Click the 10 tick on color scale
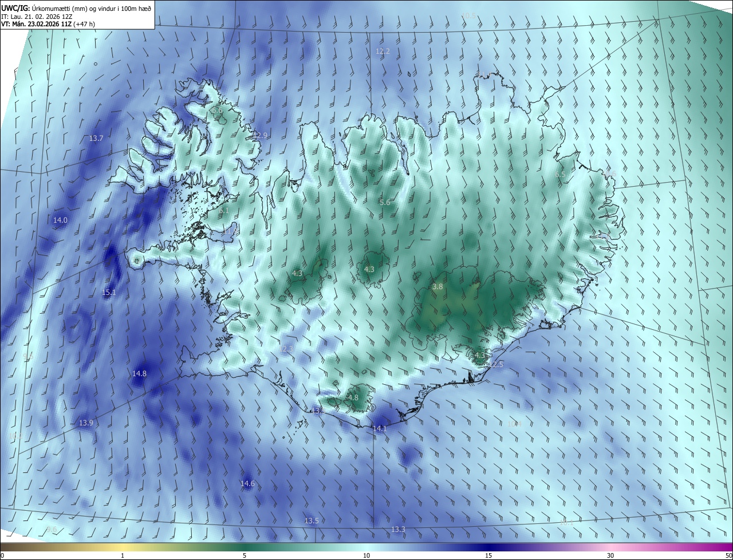The image size is (733, 560). pyautogui.click(x=366, y=555)
